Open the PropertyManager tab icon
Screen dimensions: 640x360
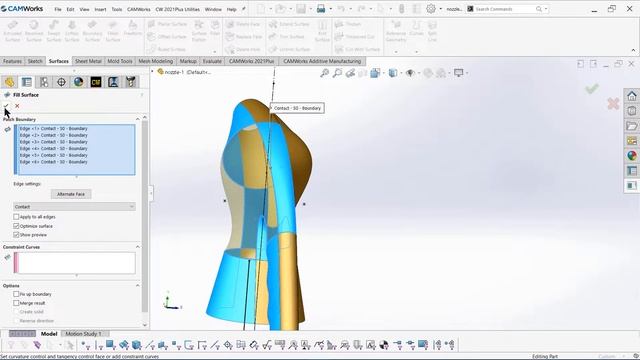click(27, 82)
